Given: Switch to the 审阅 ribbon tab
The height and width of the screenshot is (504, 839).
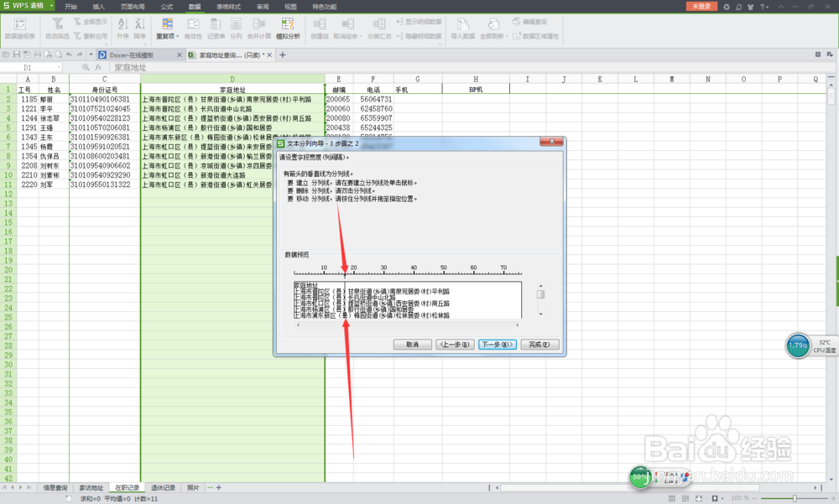Looking at the screenshot, I should [263, 7].
